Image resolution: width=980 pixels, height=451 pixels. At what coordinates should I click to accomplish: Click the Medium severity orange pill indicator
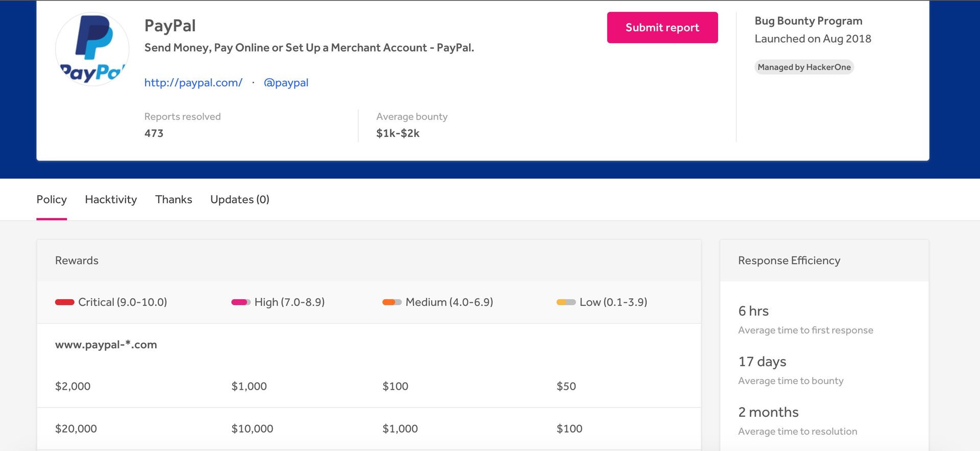(392, 302)
